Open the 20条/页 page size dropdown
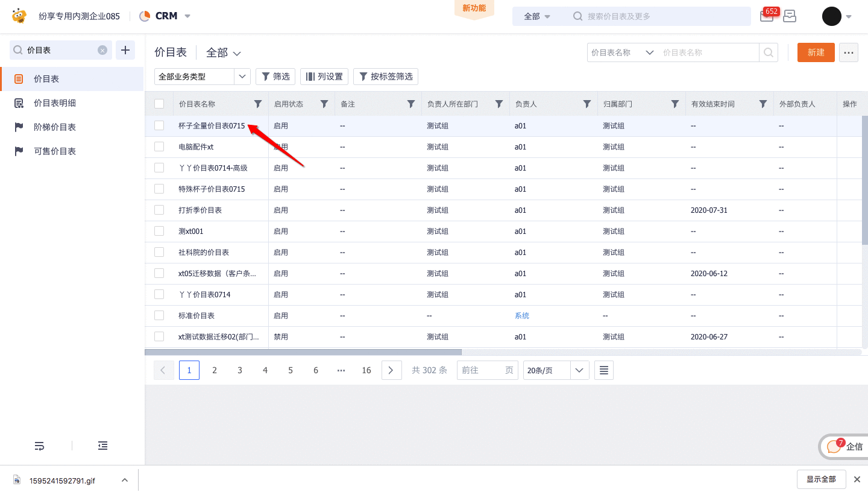This screenshot has height=495, width=868. point(556,370)
